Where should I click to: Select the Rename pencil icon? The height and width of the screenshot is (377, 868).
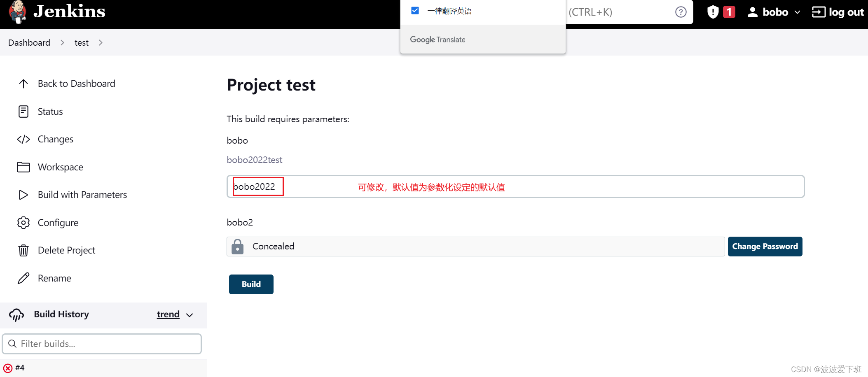[x=23, y=278]
